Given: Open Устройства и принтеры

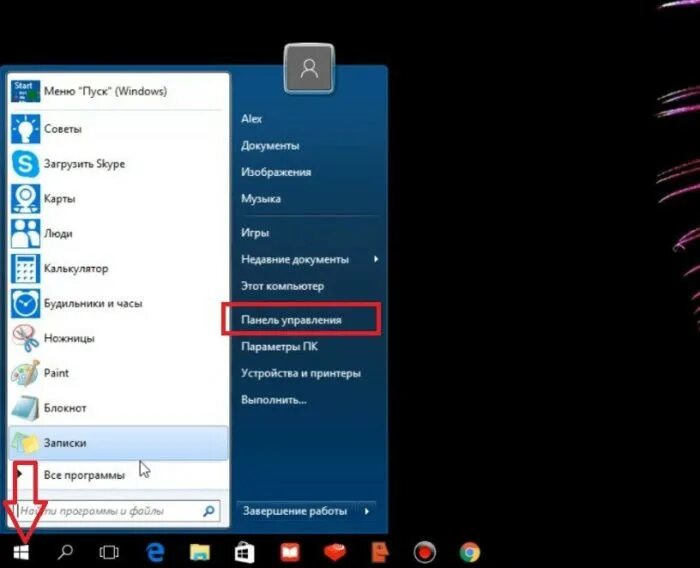Looking at the screenshot, I should pyautogui.click(x=300, y=373).
